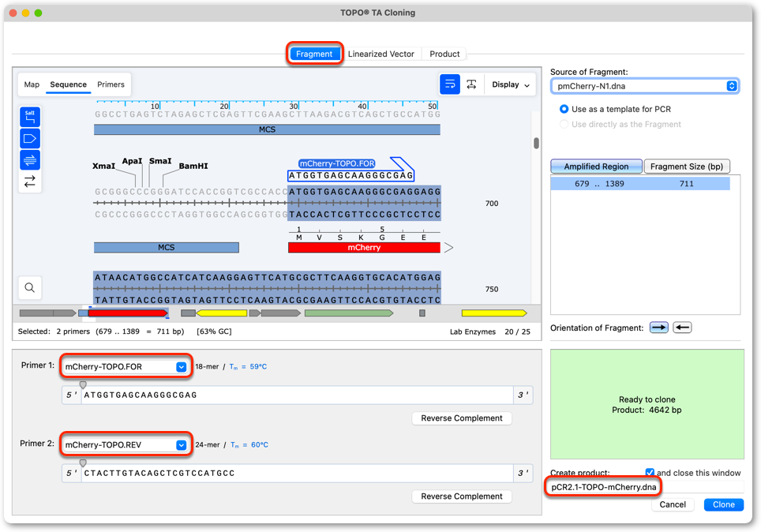Expand the Display menu
This screenshot has width=761, height=532.
[510, 84]
